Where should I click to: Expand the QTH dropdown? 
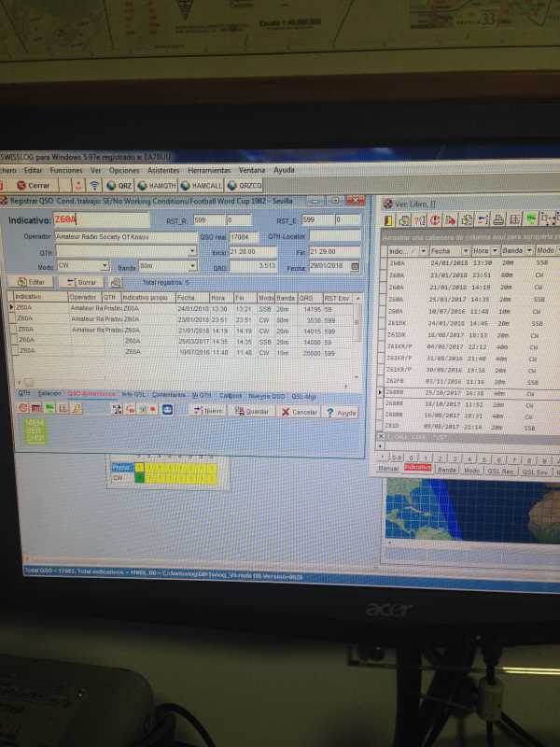pos(192,251)
